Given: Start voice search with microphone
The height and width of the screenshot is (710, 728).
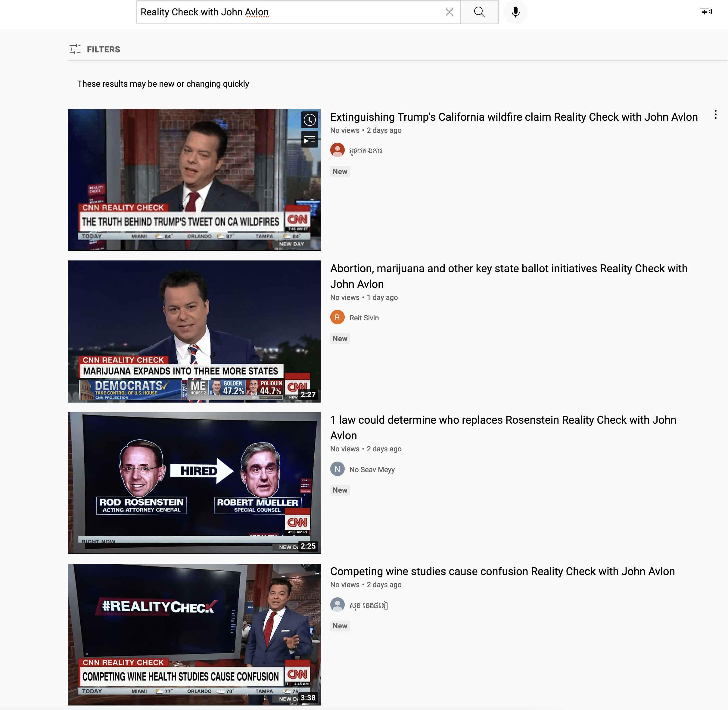Looking at the screenshot, I should 515,12.
